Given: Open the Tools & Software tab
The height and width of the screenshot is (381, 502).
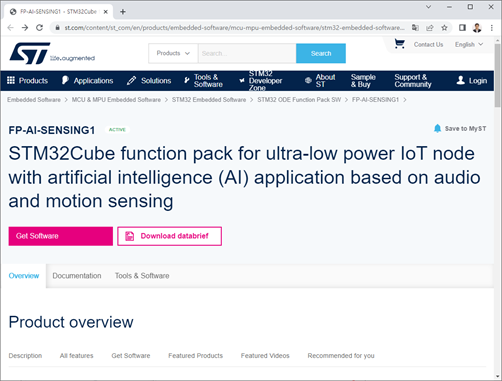Looking at the screenshot, I should (x=142, y=276).
